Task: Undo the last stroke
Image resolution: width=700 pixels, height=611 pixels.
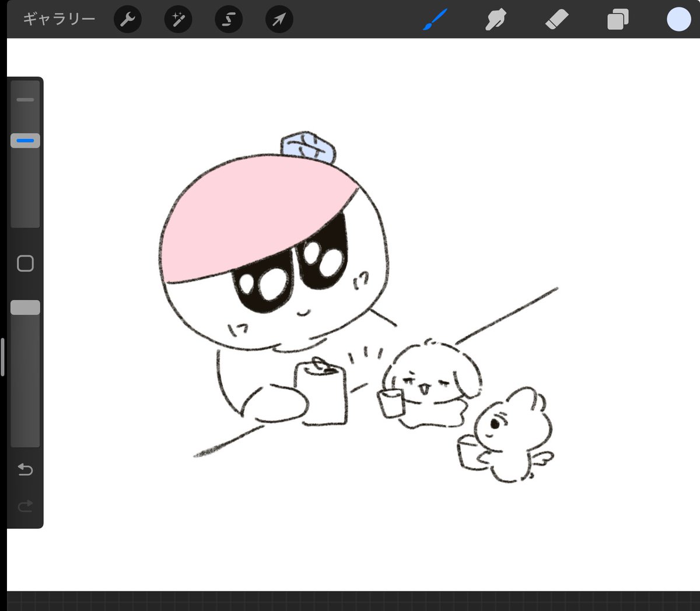Action: (25, 469)
